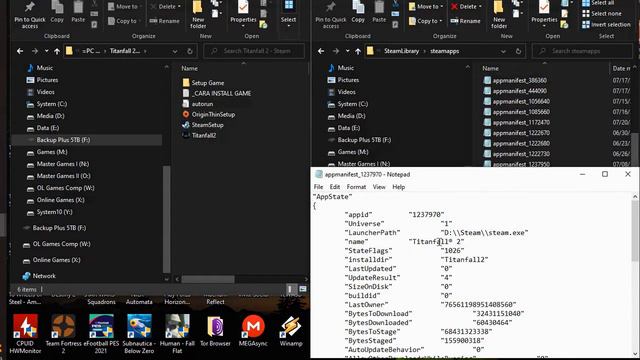Open Team Fortress 2 desktop shortcut
The height and width of the screenshot is (360, 640).
[63, 333]
